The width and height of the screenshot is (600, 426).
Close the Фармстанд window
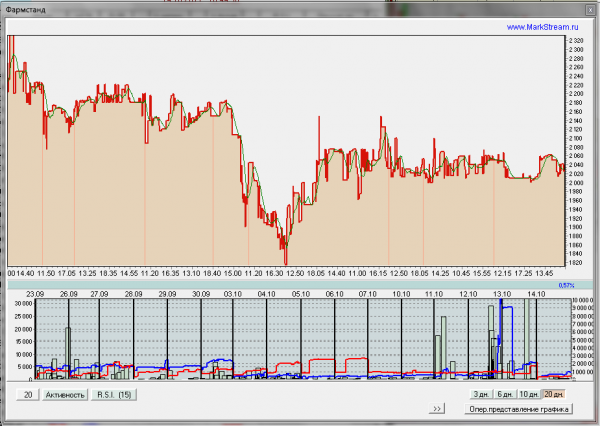590,10
